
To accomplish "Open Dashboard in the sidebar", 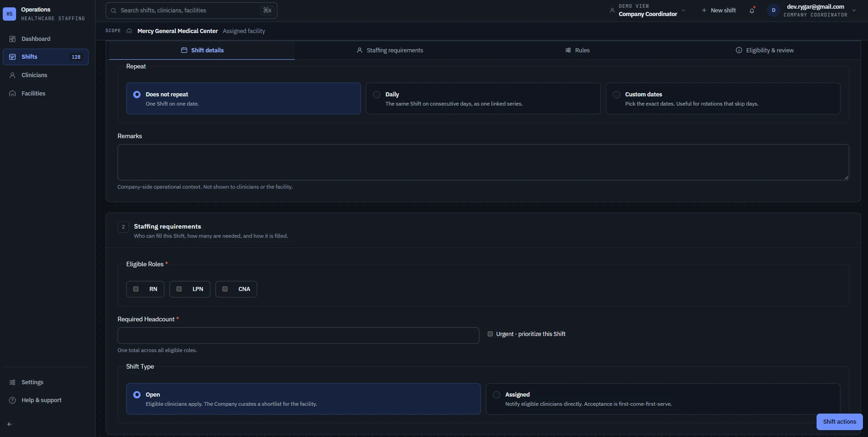I will (x=45, y=39).
